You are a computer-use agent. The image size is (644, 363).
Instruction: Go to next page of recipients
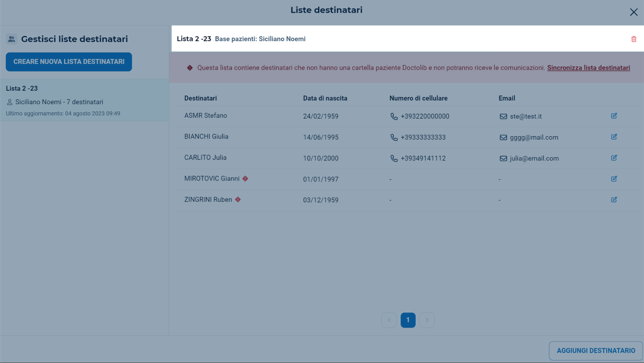click(x=427, y=320)
